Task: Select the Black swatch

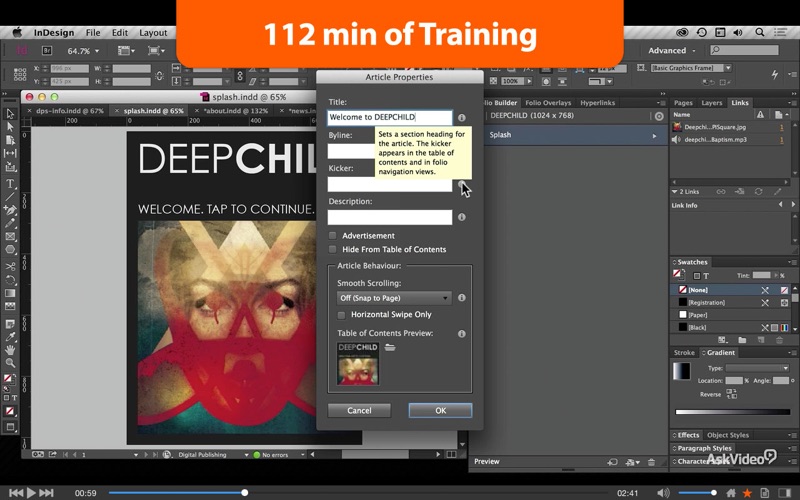Action: pyautogui.click(x=730, y=328)
